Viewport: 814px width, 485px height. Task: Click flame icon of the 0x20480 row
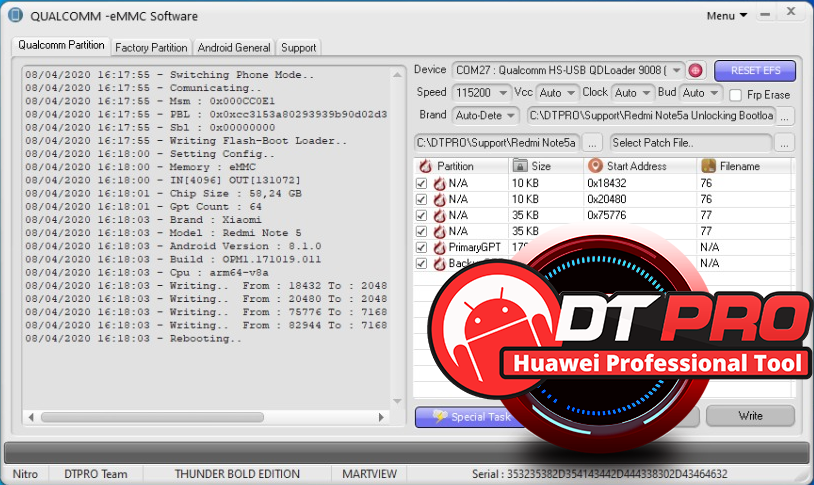pyautogui.click(x=440, y=199)
